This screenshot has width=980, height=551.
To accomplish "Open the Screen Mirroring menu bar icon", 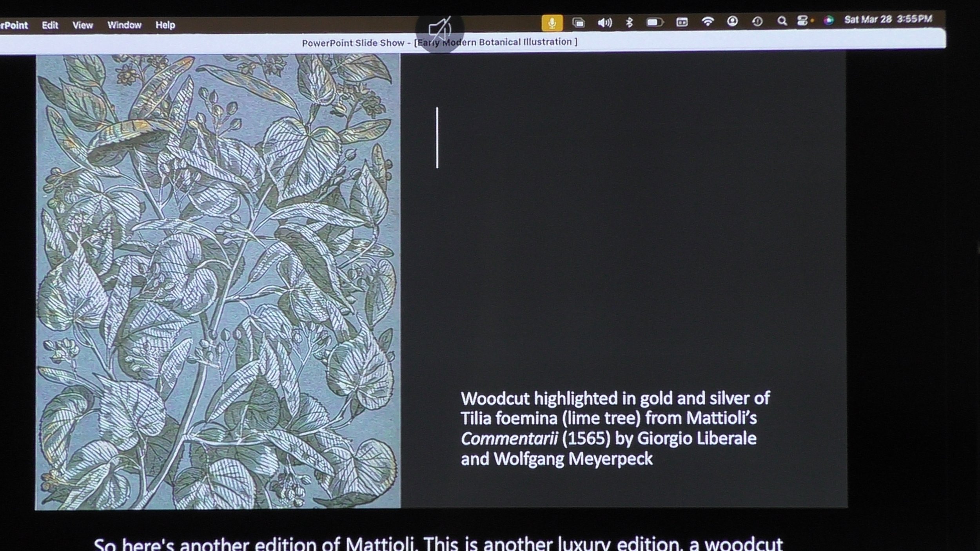I will pyautogui.click(x=579, y=23).
